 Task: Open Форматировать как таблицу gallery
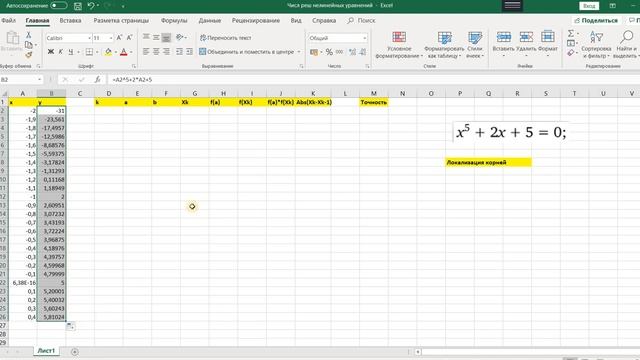444,44
